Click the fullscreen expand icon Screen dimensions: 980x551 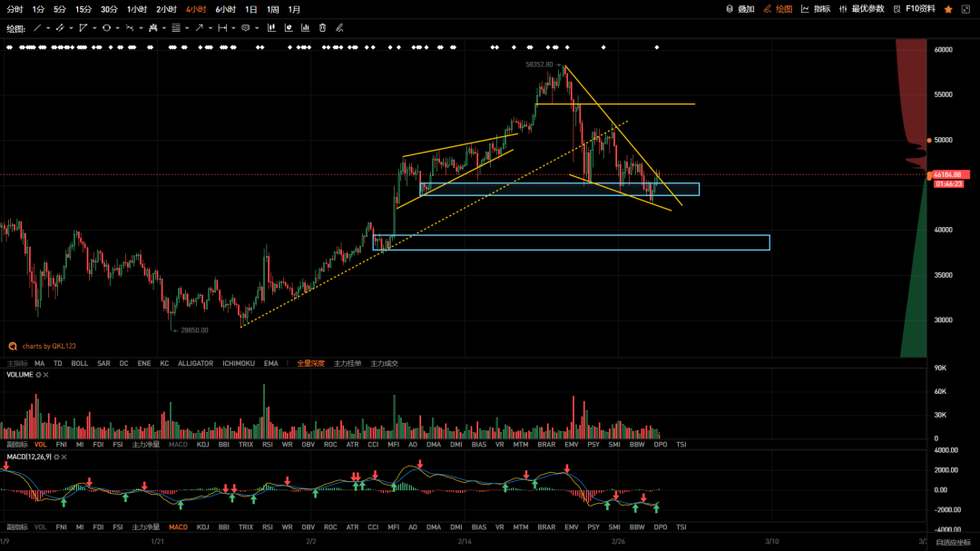click(965, 9)
